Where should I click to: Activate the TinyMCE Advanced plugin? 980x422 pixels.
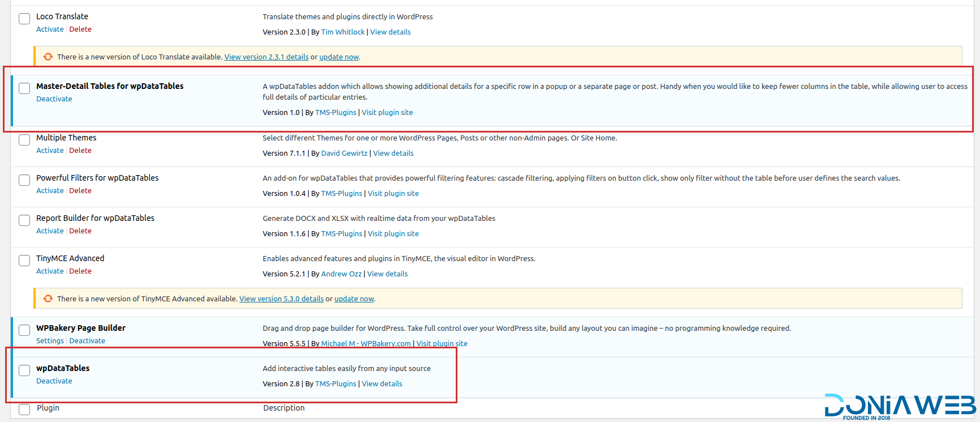[50, 271]
